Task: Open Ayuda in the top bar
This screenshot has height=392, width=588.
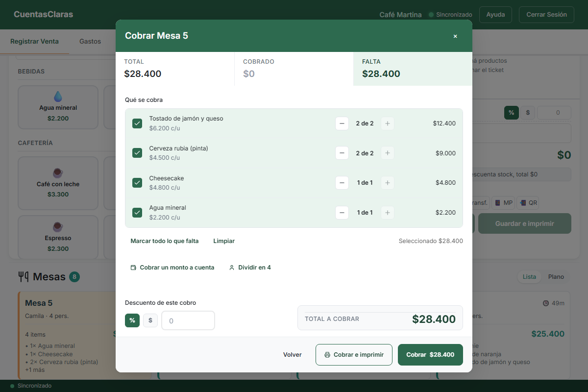Action: [495, 15]
